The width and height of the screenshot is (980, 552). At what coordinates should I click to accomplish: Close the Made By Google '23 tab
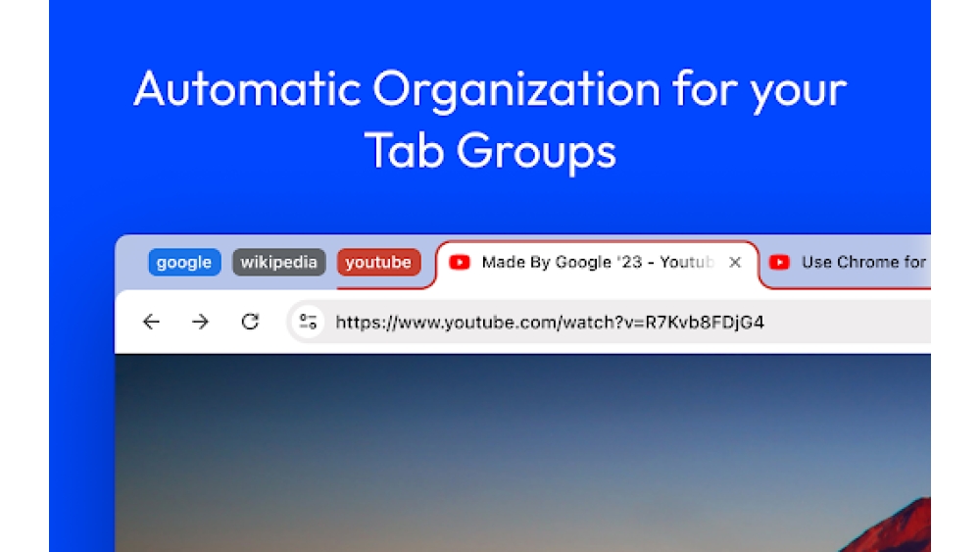click(735, 263)
